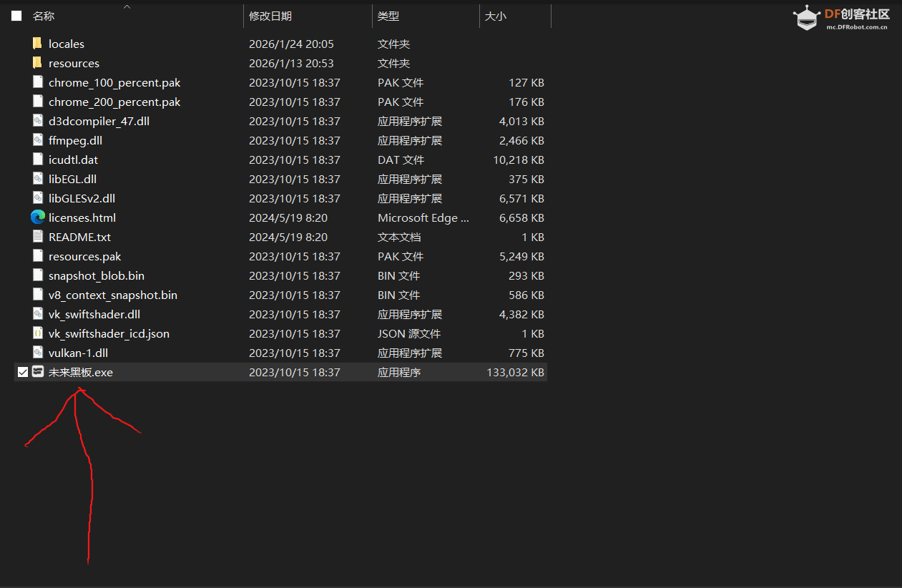The width and height of the screenshot is (902, 588).
Task: Sort by the 类型 column header
Action: point(388,16)
